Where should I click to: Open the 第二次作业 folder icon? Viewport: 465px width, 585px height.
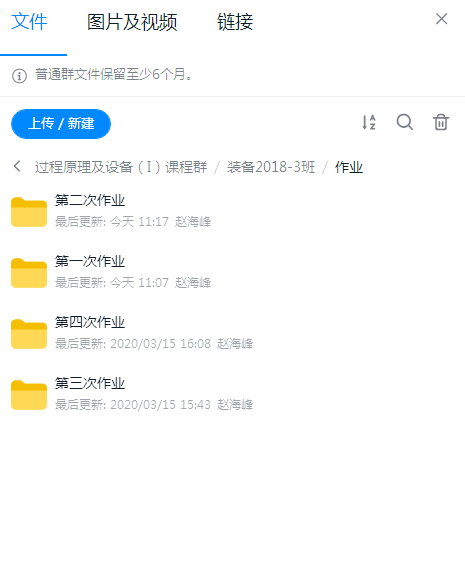pos(29,212)
